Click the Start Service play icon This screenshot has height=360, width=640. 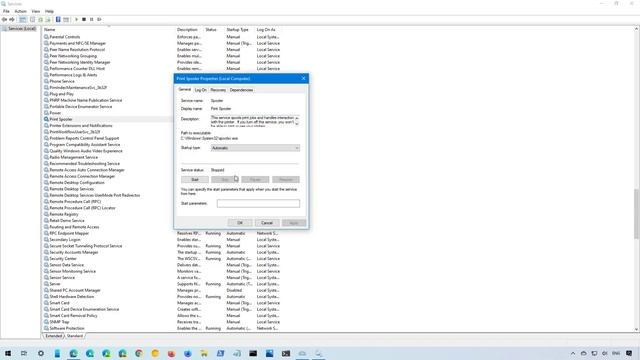coord(76,20)
